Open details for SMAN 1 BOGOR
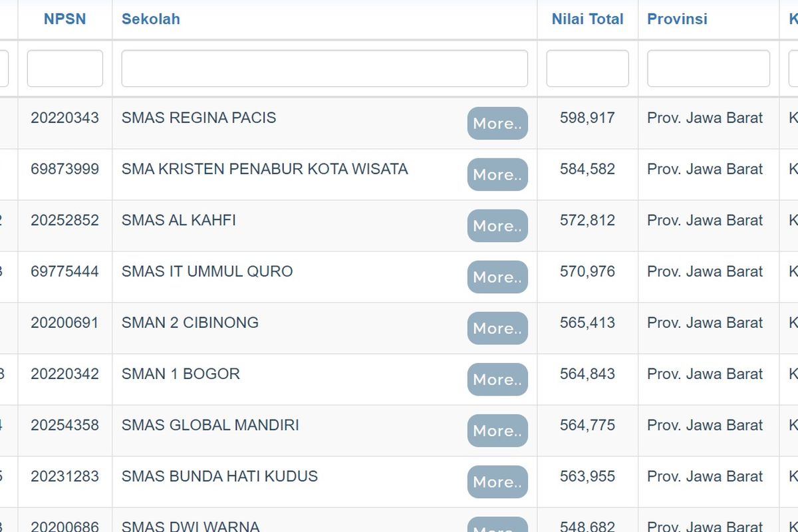This screenshot has width=798, height=532. (x=497, y=379)
